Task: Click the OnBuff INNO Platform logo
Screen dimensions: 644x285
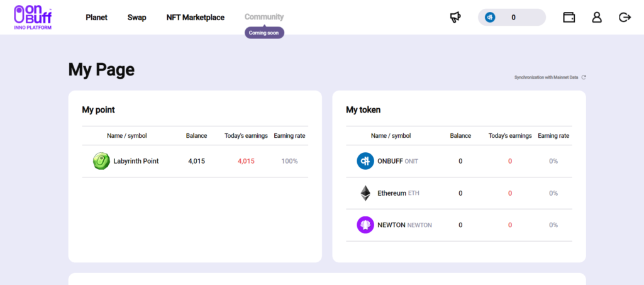Action: [x=33, y=18]
